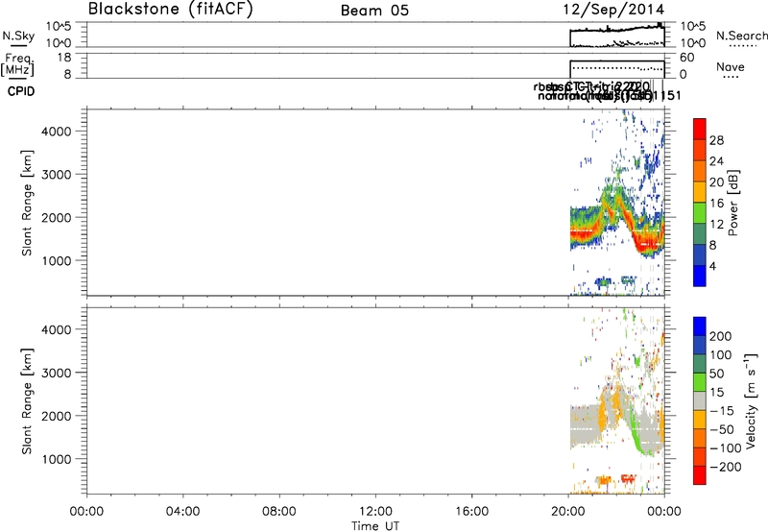Click the '-50' tick on velocity colorbar
768x532 pixels.
(x=722, y=429)
